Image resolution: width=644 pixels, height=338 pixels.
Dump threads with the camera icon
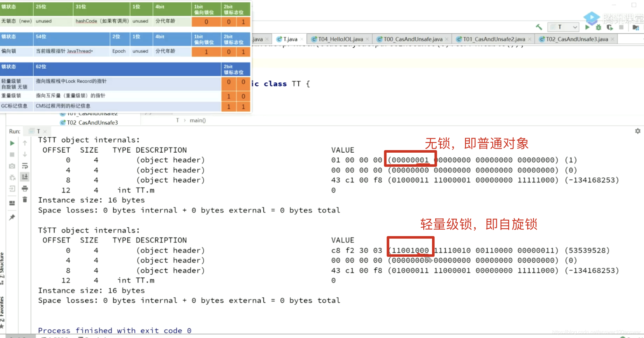[12, 166]
